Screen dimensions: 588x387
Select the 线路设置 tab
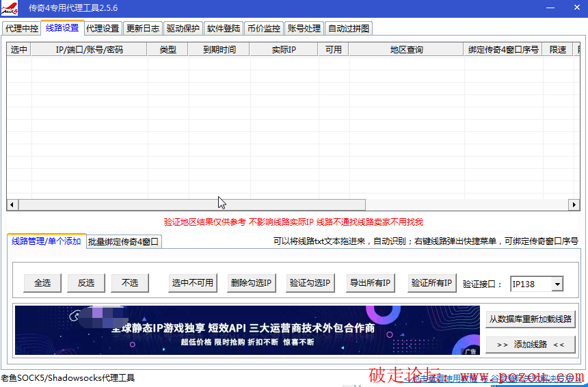click(x=62, y=28)
